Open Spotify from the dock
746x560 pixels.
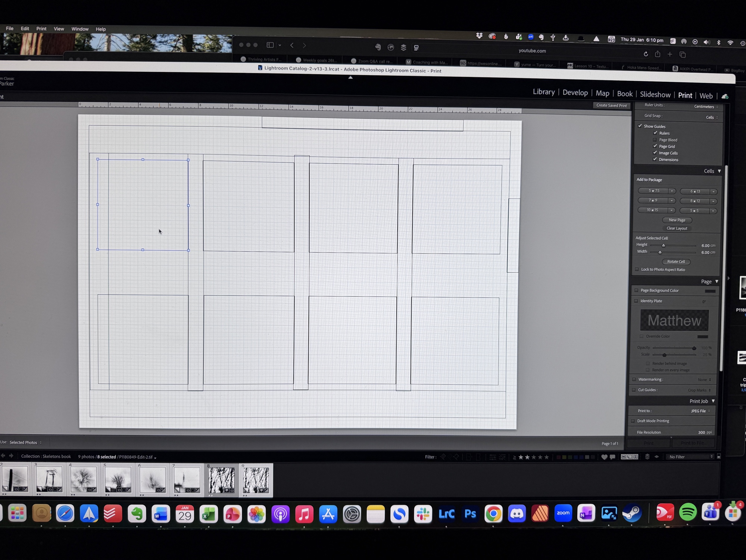pos(687,512)
